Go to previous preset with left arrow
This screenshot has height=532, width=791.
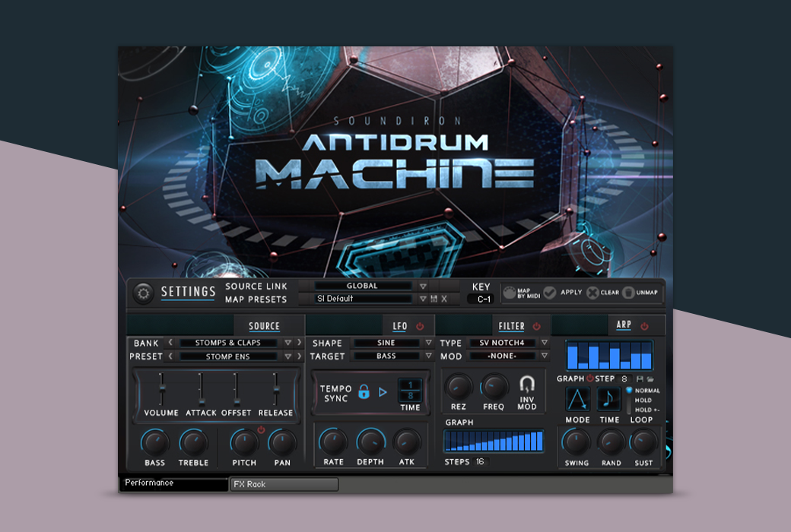[x=170, y=356]
